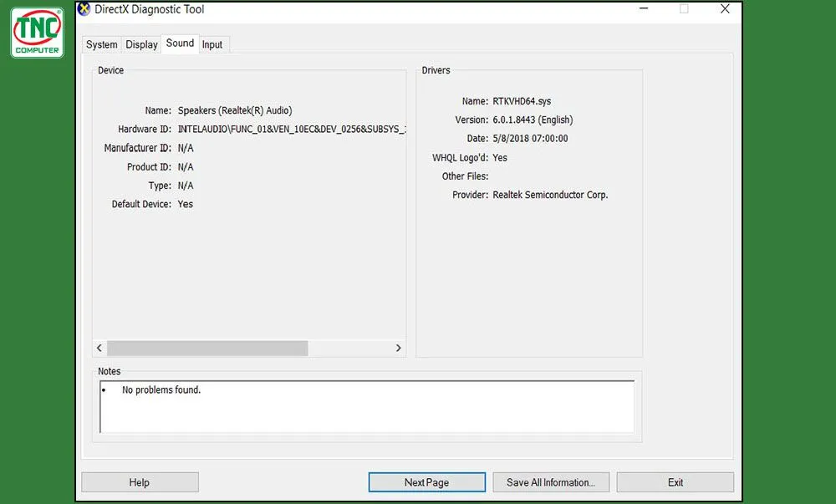This screenshot has height=504, width=836.
Task: Switch to the System tab
Action: point(102,44)
